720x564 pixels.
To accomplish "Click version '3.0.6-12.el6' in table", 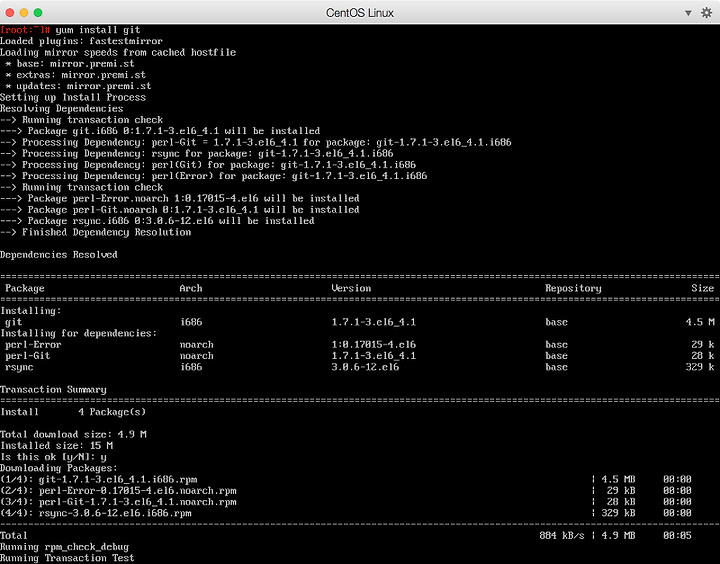I will coord(365,367).
